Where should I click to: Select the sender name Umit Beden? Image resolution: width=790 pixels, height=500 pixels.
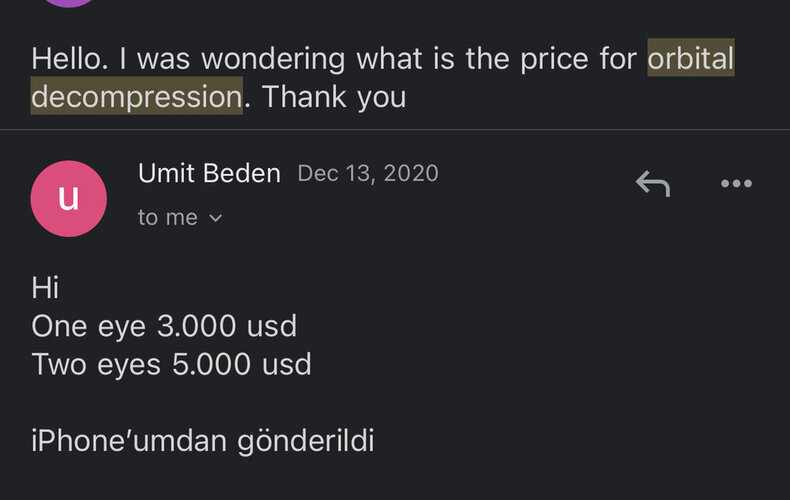209,173
